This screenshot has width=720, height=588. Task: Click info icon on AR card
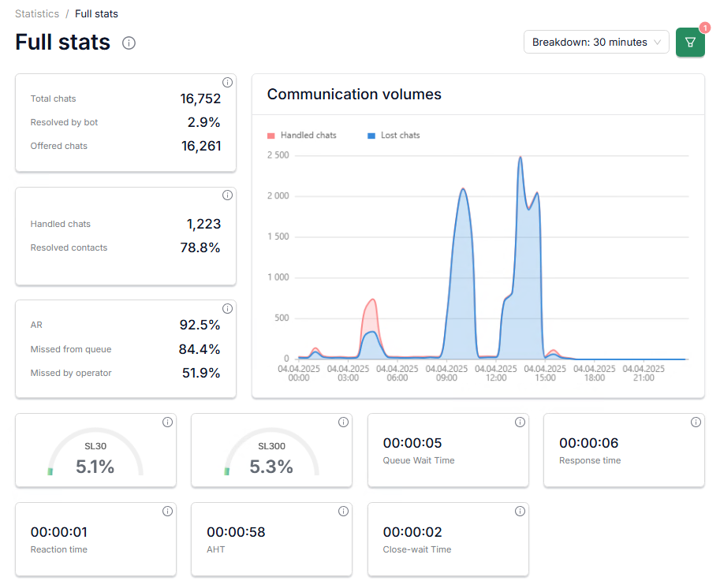(227, 308)
